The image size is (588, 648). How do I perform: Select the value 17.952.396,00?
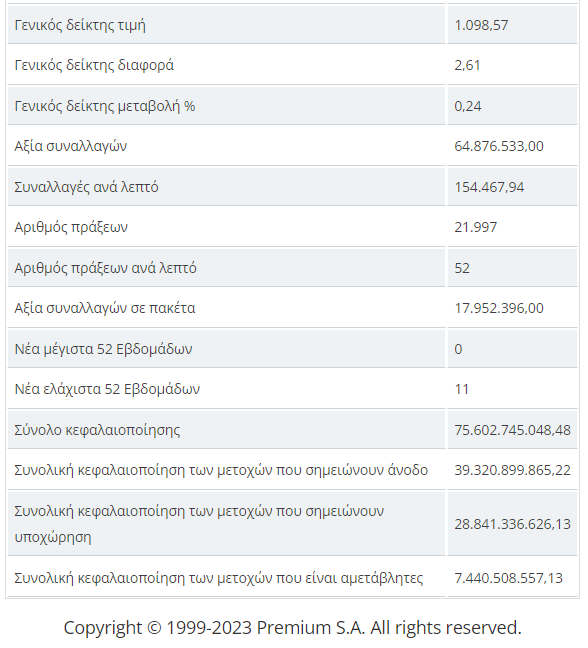499,308
